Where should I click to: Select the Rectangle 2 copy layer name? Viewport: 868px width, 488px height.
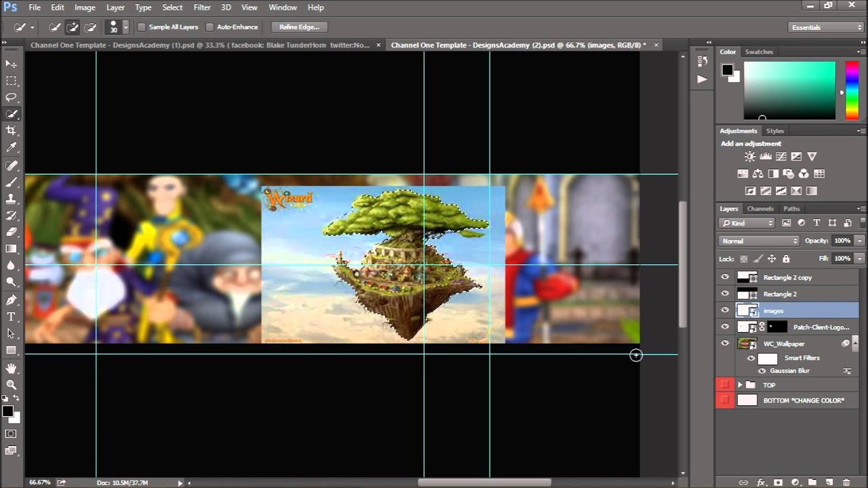[787, 277]
